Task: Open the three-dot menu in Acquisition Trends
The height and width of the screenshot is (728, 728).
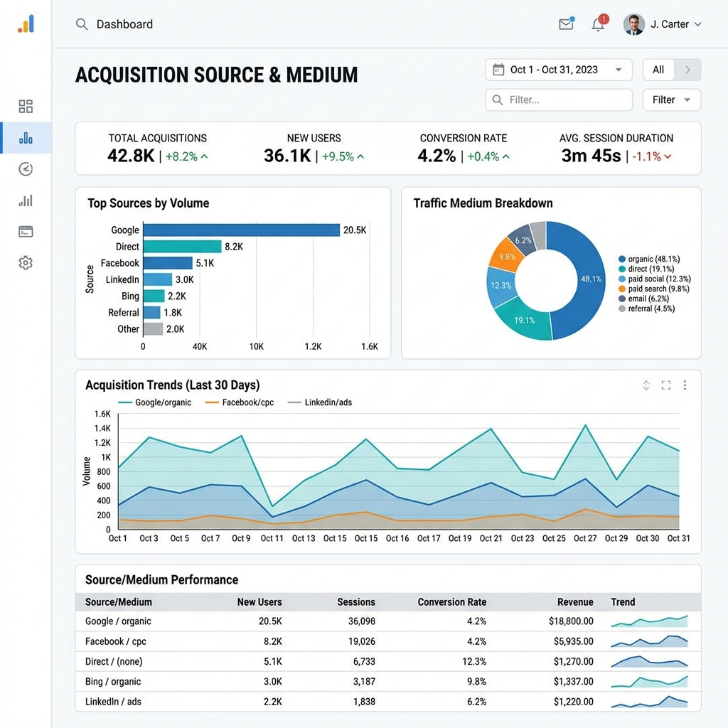Action: click(x=685, y=385)
